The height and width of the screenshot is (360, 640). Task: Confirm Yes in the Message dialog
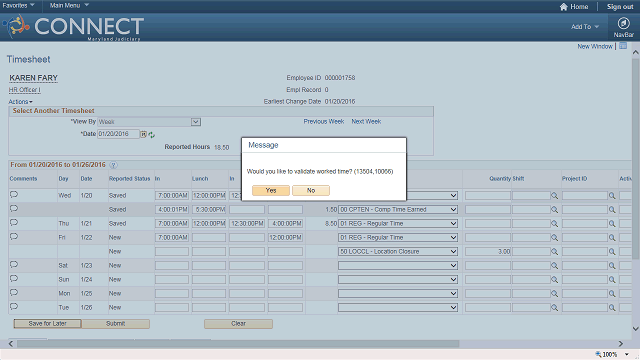(271, 190)
